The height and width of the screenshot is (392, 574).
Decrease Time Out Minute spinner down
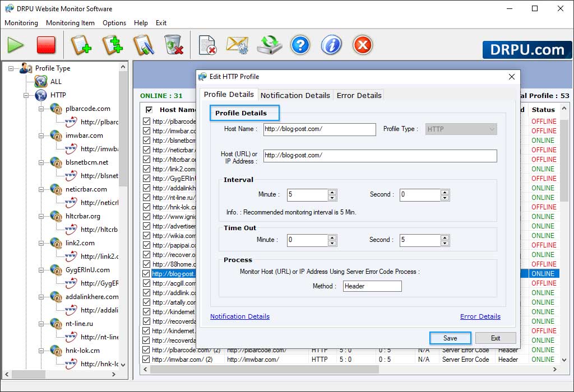coord(332,244)
